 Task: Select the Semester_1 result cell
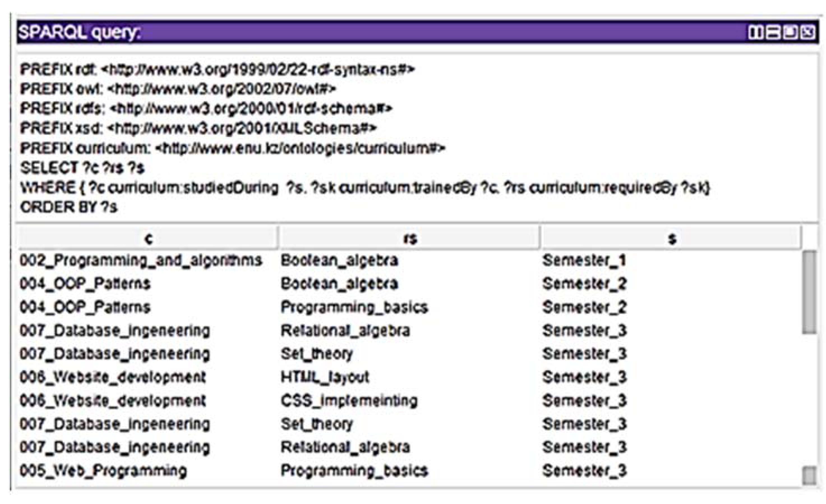click(584, 260)
